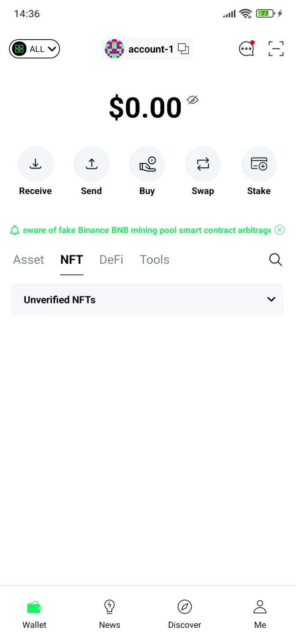
Task: Tap the Receive download icon
Action: 35,164
